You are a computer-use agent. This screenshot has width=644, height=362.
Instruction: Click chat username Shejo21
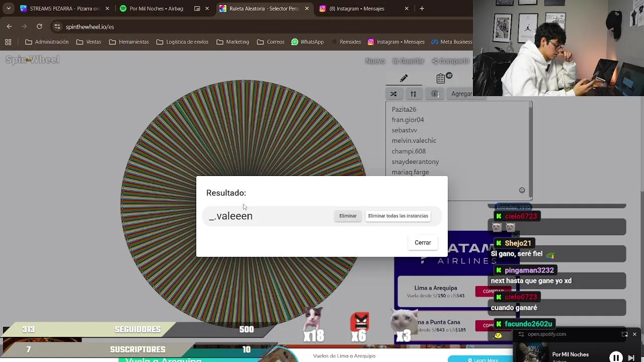pos(518,243)
